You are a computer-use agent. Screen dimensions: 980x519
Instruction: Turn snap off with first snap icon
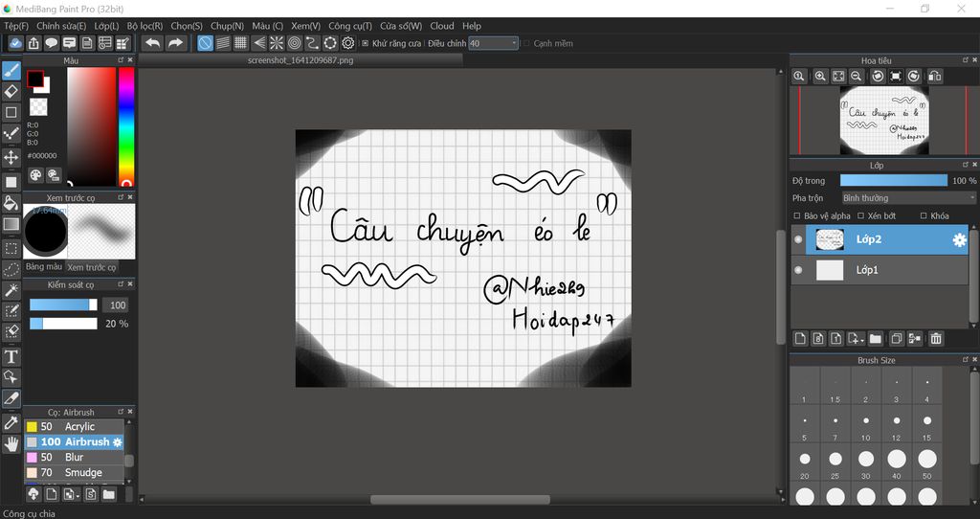click(205, 42)
